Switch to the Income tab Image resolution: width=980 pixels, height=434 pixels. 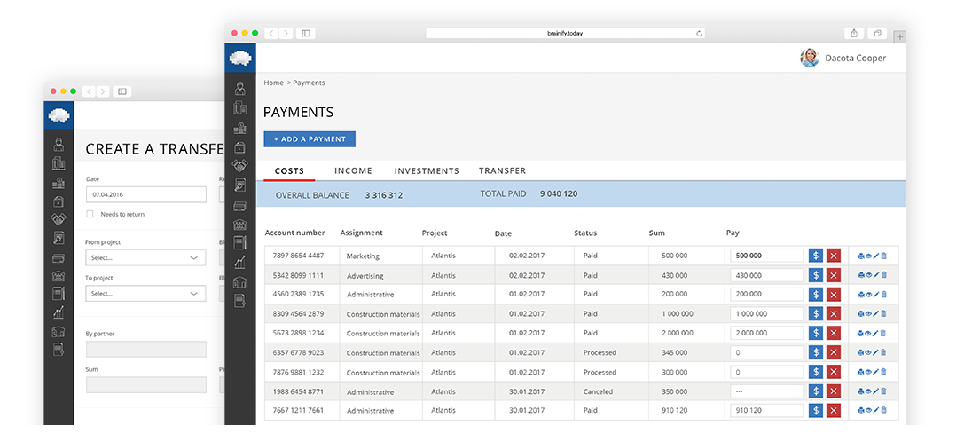[353, 170]
